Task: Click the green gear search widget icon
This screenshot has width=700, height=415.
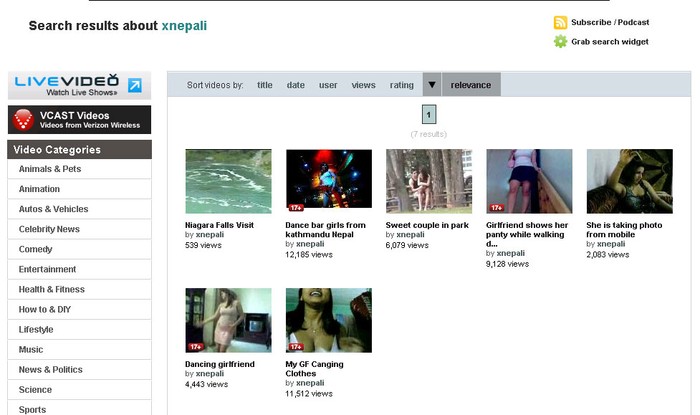Action: point(561,42)
